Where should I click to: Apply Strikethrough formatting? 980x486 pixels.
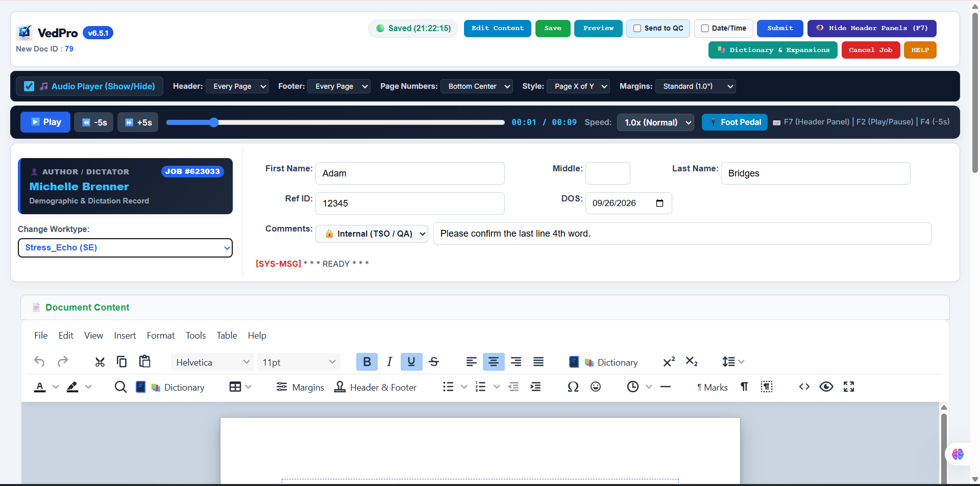pyautogui.click(x=434, y=362)
